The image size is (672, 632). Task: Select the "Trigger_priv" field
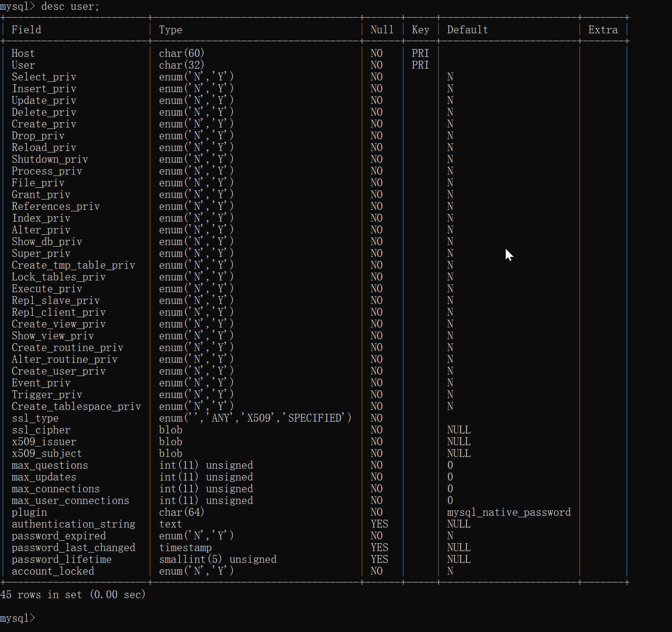coord(47,395)
